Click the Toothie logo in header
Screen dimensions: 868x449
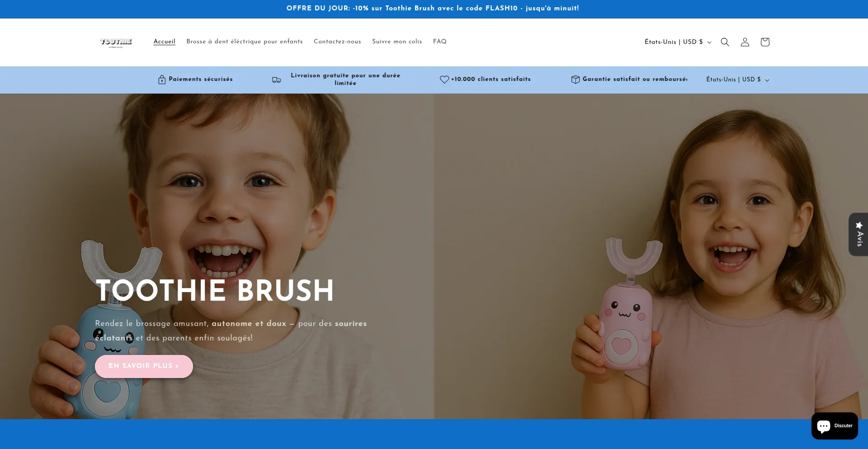coord(116,42)
